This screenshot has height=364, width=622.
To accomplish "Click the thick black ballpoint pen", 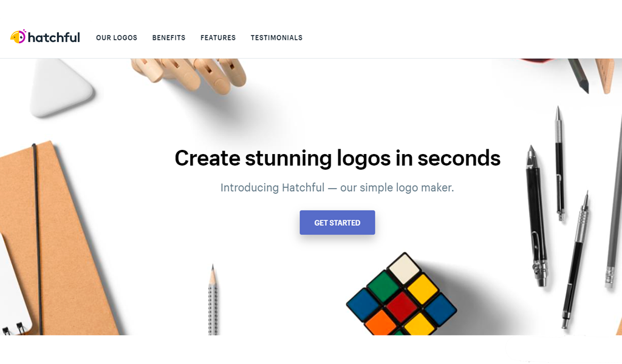I will pyautogui.click(x=537, y=216).
